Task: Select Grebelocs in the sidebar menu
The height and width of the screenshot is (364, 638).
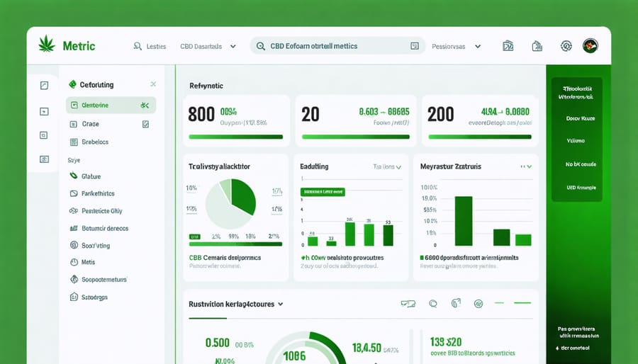Action: tap(95, 142)
